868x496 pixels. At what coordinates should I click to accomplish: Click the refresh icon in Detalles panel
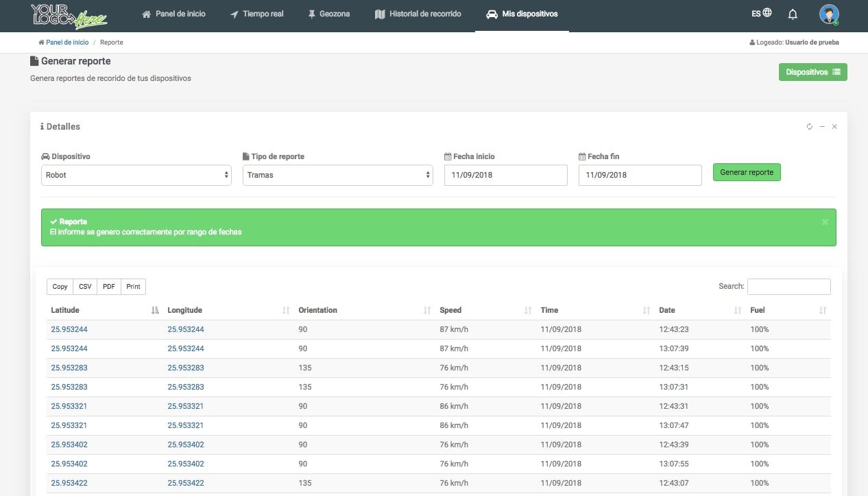809,127
